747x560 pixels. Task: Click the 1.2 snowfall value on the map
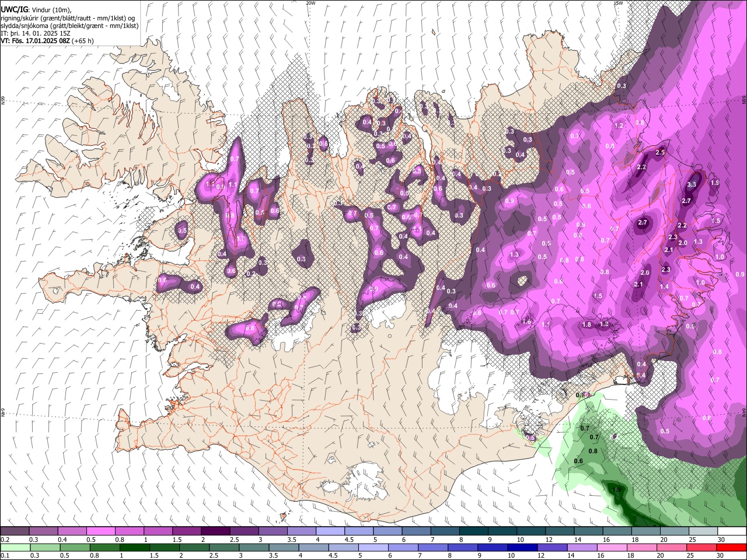pyautogui.click(x=619, y=125)
